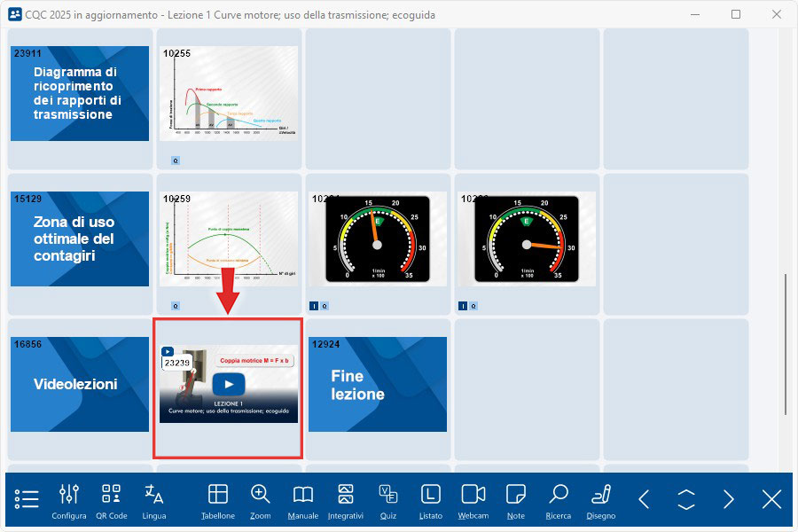Start the Quiz tool

[387, 499]
